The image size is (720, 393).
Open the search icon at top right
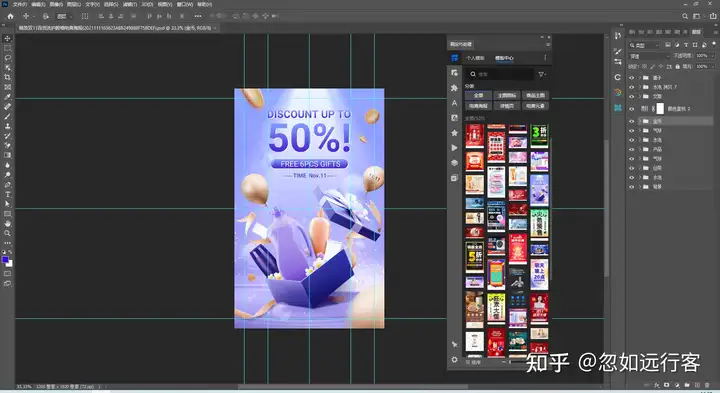coord(685,16)
